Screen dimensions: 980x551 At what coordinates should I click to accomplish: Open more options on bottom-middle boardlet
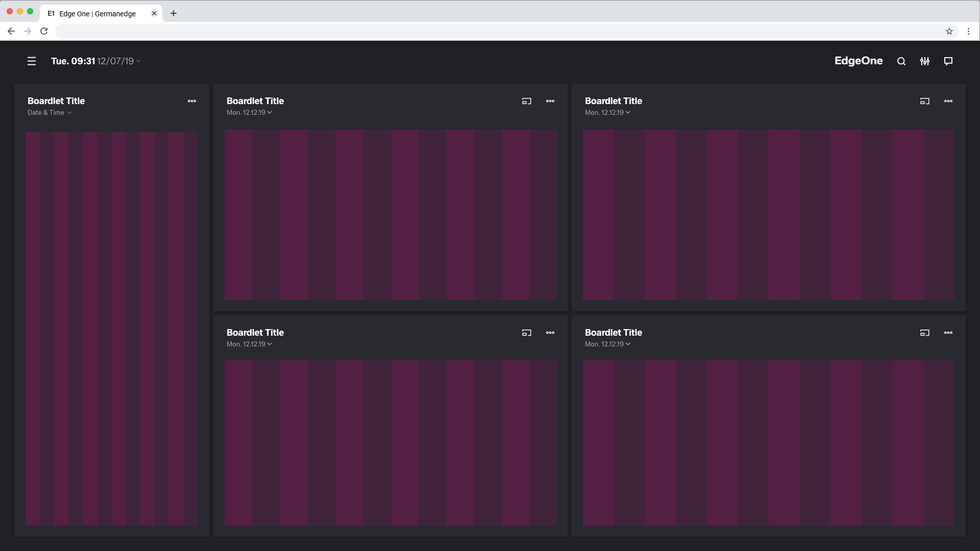(x=550, y=333)
